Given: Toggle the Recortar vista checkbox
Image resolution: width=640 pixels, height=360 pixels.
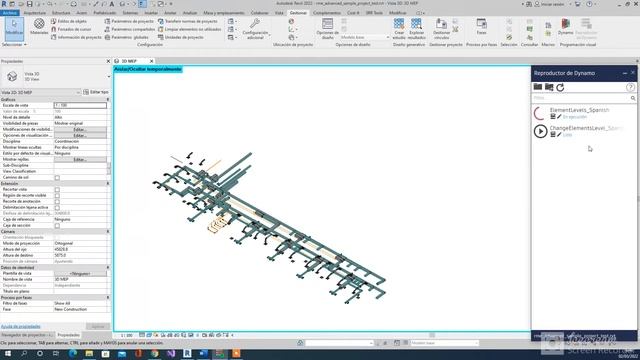Looking at the screenshot, I should 57,189.
